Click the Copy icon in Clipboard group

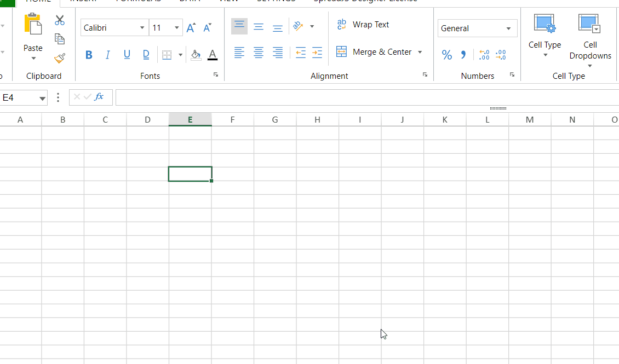tap(60, 39)
